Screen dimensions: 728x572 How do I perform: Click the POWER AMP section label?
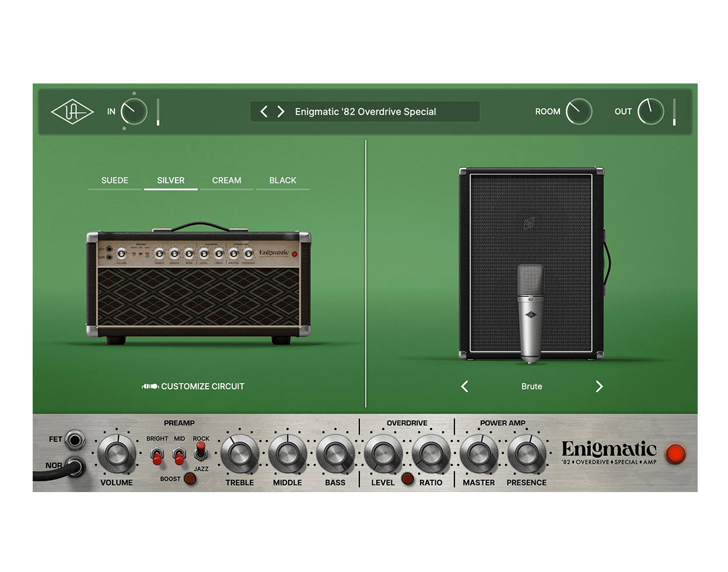pyautogui.click(x=503, y=423)
